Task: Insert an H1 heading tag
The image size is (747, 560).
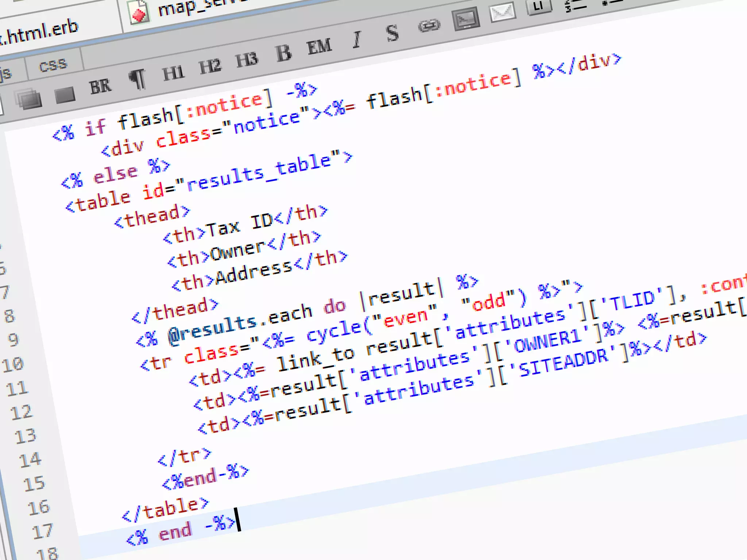Action: tap(173, 73)
